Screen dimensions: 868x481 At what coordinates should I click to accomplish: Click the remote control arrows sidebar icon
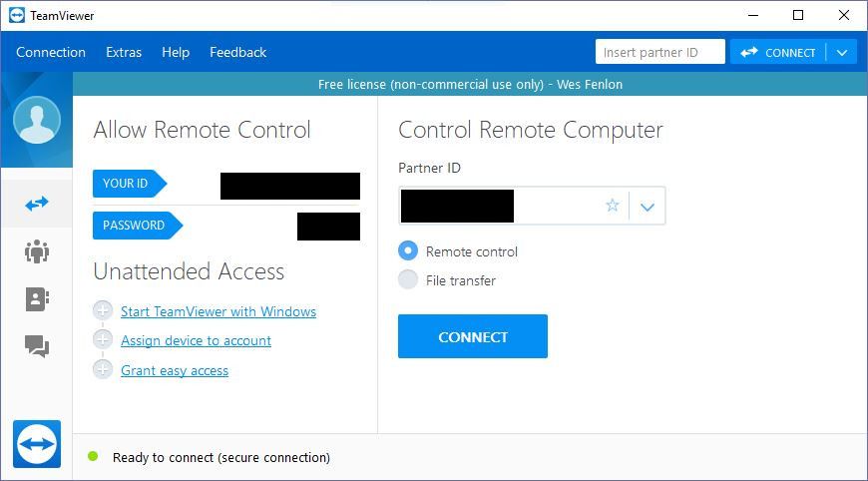pyautogui.click(x=37, y=204)
